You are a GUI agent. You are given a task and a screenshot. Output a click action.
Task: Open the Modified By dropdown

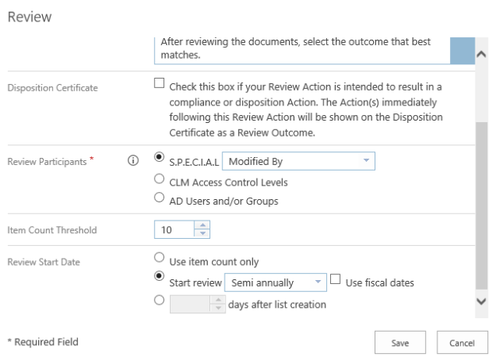point(299,161)
